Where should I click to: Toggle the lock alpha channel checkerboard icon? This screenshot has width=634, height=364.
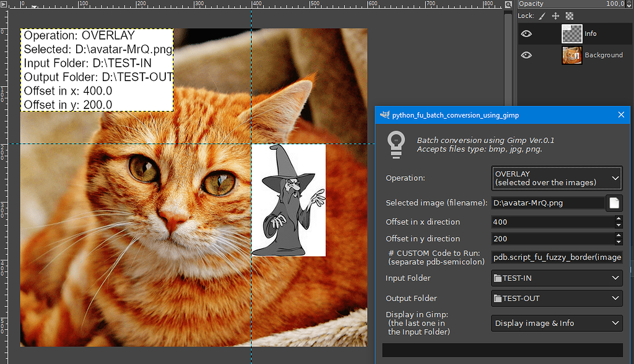coord(568,15)
